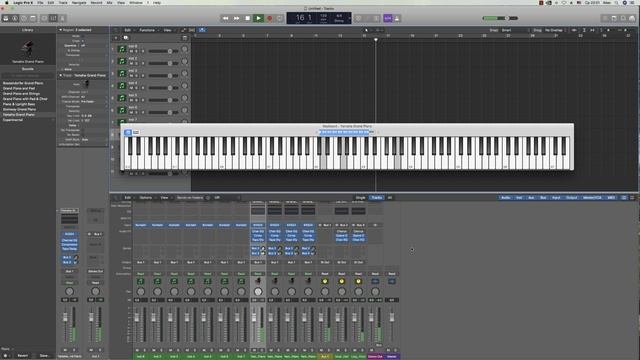Select Steinway Grand Piano in the Library
The width and height of the screenshot is (640, 360).
20,109
